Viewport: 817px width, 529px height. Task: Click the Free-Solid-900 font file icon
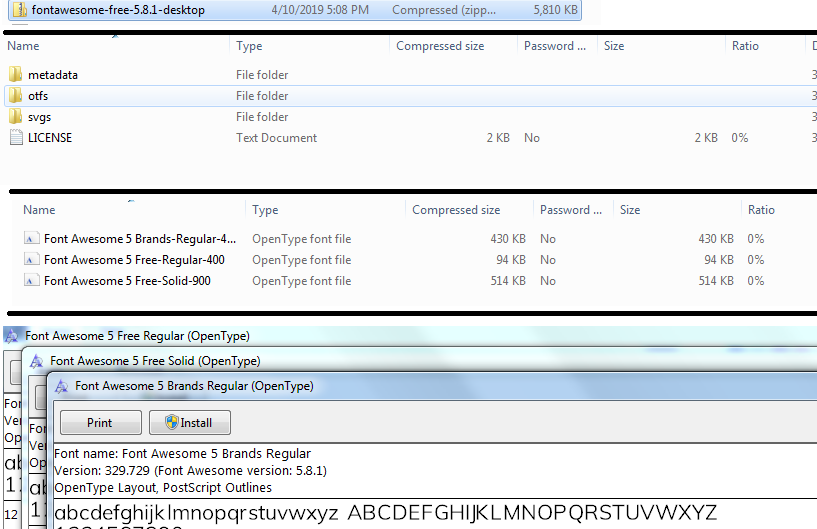click(31, 280)
